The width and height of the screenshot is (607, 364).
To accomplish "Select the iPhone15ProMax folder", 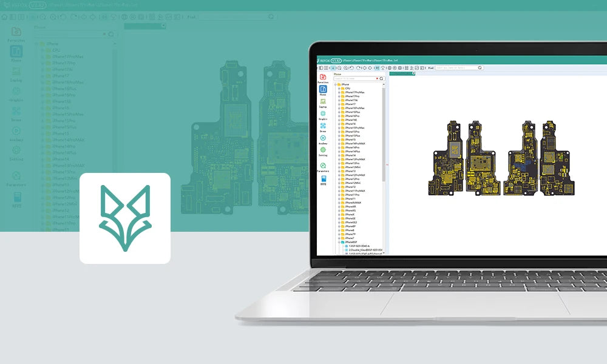I will 353,128.
